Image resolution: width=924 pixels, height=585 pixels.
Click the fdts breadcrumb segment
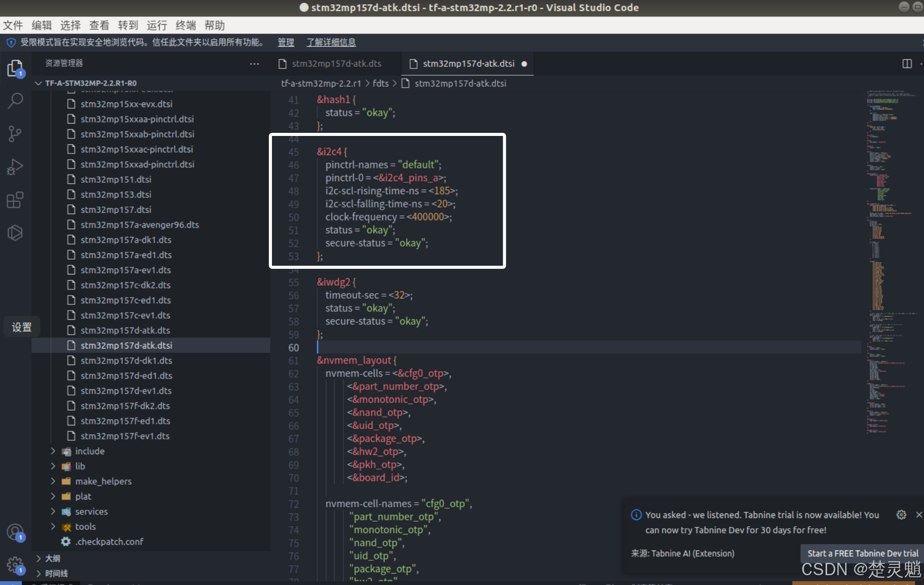pyautogui.click(x=381, y=83)
